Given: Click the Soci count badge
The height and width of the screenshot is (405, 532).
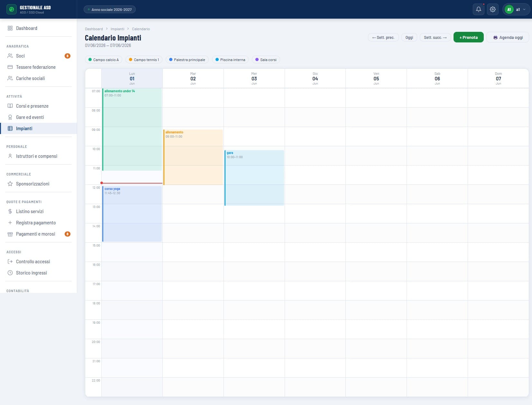Looking at the screenshot, I should [68, 56].
